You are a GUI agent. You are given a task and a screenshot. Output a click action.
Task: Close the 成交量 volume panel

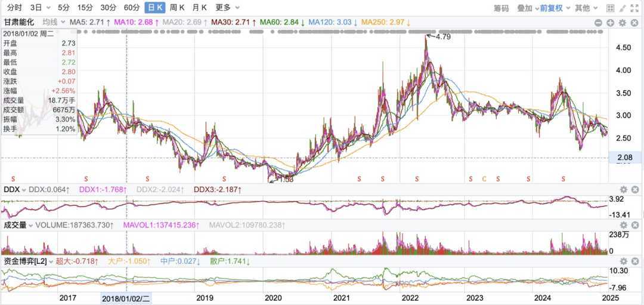(x=634, y=226)
